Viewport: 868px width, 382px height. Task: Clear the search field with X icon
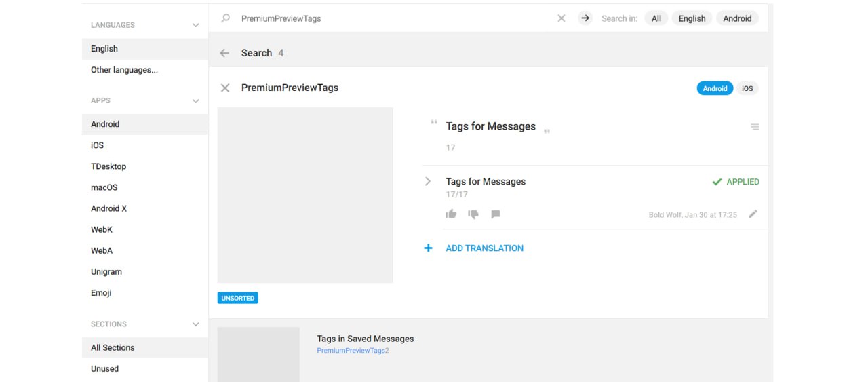561,18
